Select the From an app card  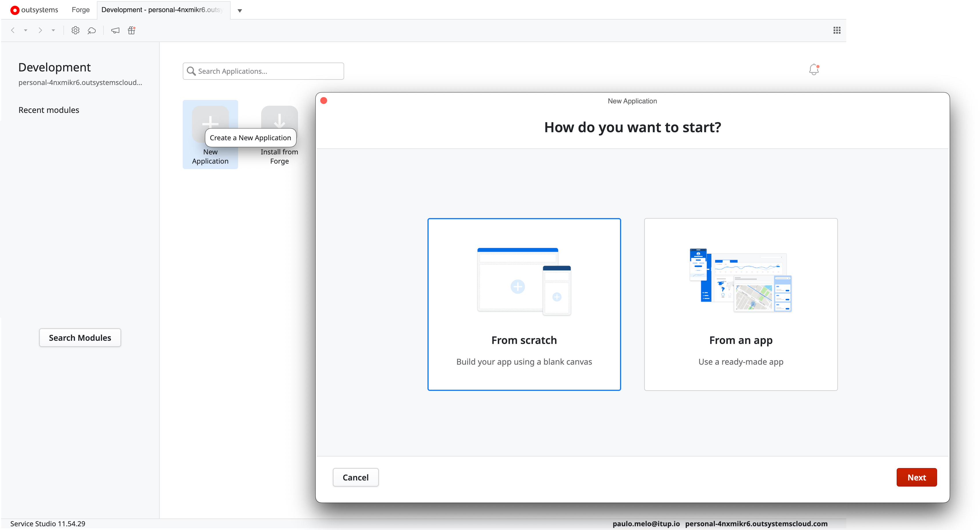(x=741, y=304)
